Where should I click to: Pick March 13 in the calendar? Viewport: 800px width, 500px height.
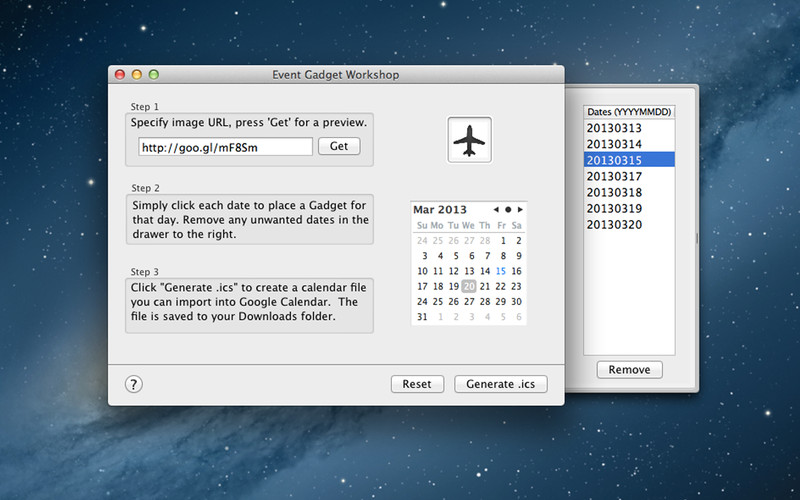click(x=469, y=271)
